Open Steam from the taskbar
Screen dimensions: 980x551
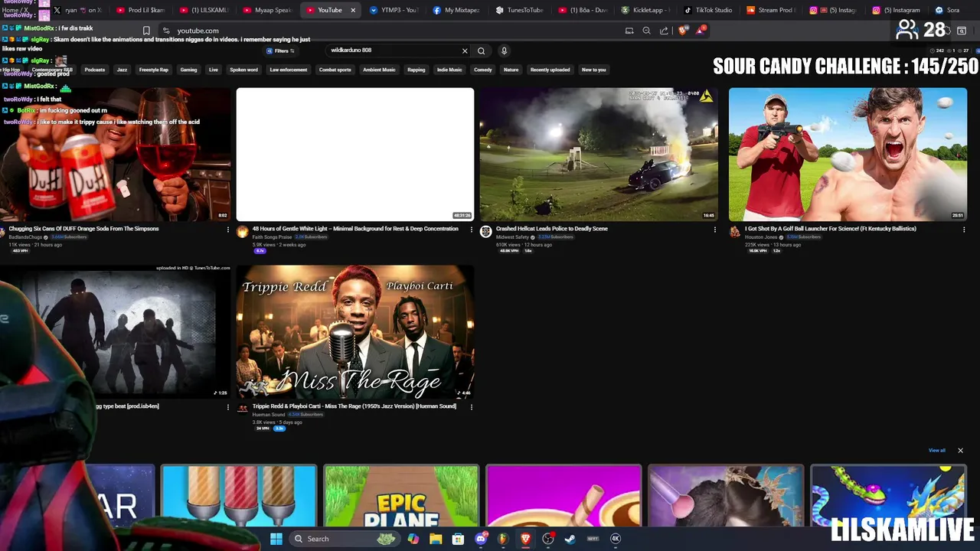coord(570,539)
